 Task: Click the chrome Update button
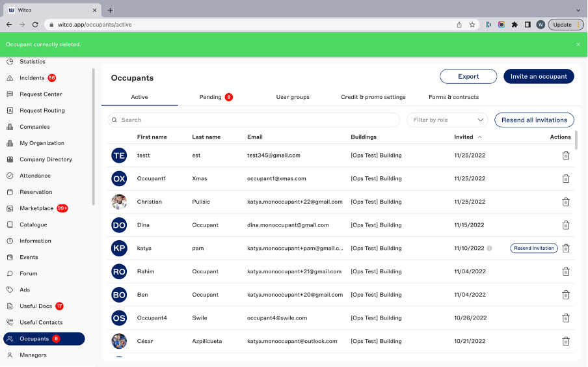pyautogui.click(x=565, y=25)
